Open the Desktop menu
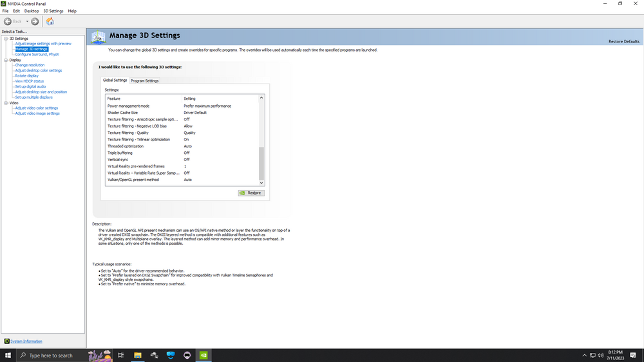 [x=32, y=11]
